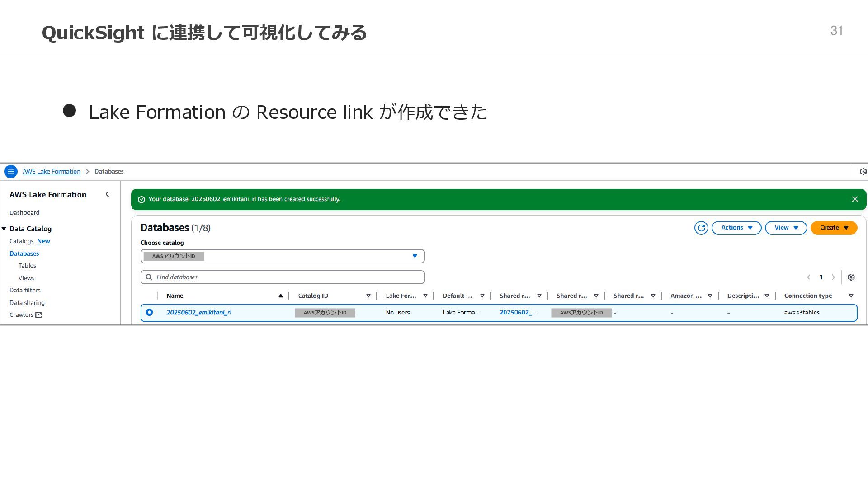Viewport: 868px width, 488px height.
Task: Open table preferences gear icon
Action: point(851,277)
